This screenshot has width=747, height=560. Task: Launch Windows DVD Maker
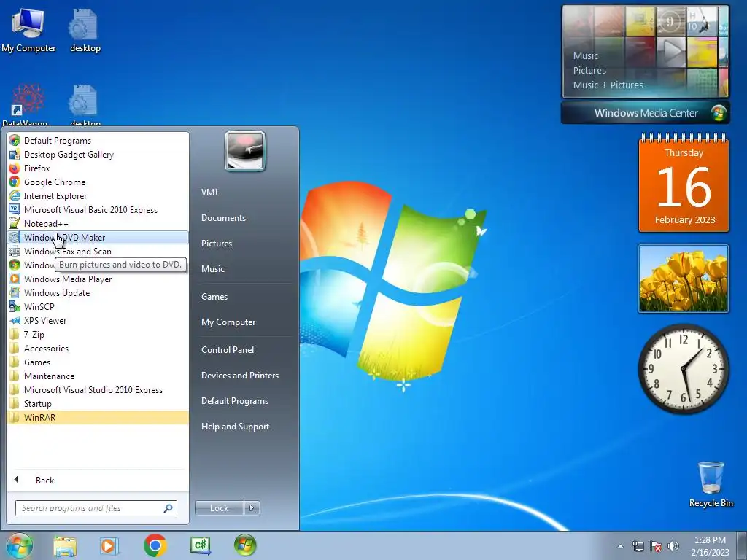(x=98, y=237)
